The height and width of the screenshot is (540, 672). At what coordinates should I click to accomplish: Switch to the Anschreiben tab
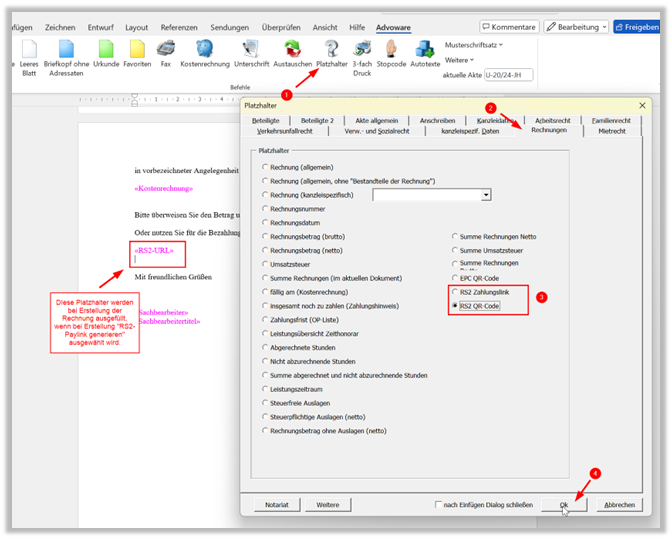438,120
